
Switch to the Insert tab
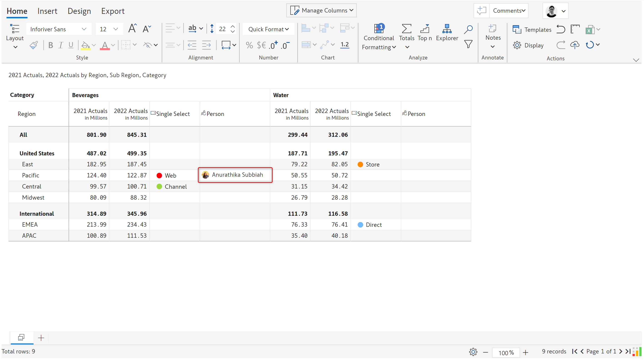click(47, 11)
